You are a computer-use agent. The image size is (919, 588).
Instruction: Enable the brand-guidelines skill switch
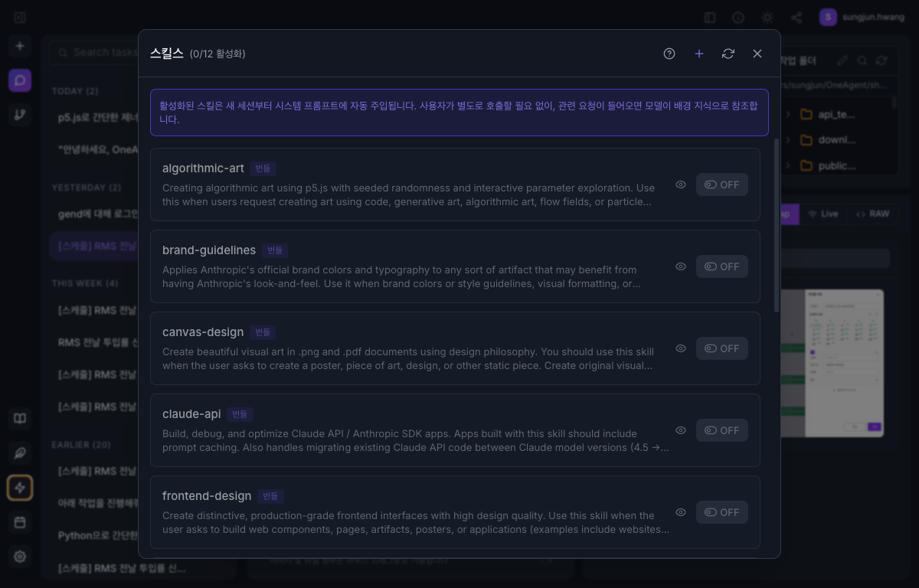722,266
